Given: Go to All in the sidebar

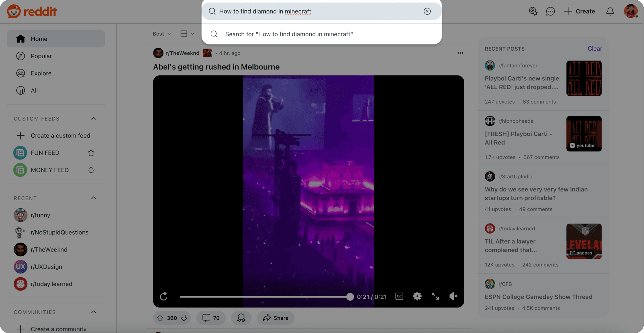Looking at the screenshot, I should (x=56, y=90).
